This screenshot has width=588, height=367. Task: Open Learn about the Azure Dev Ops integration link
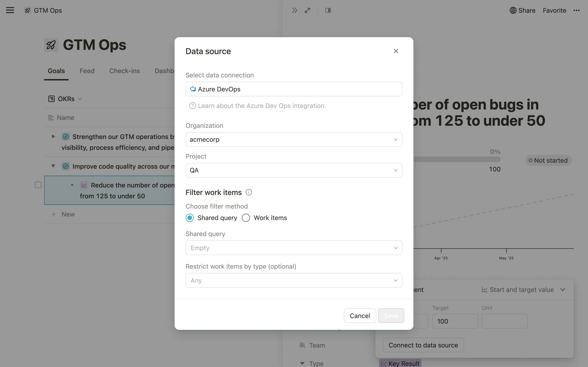[262, 106]
